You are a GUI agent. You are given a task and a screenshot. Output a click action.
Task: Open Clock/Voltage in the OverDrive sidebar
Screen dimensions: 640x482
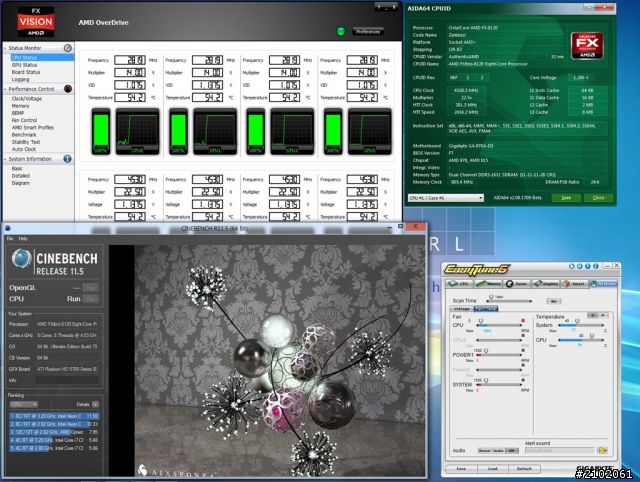[27, 98]
